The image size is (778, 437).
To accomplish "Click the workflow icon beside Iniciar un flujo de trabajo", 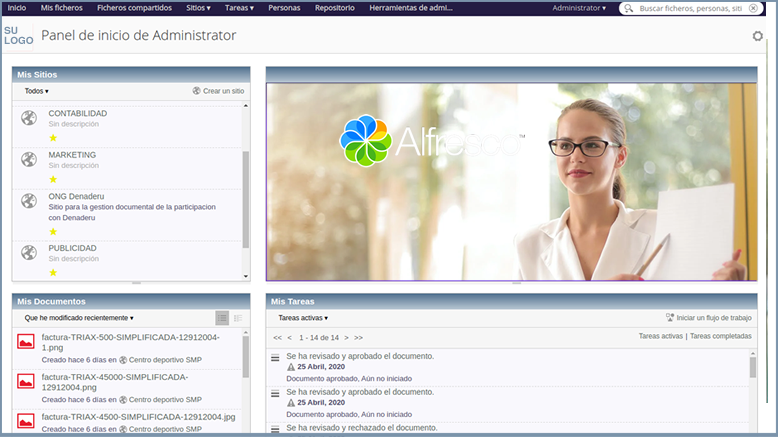I will [670, 317].
